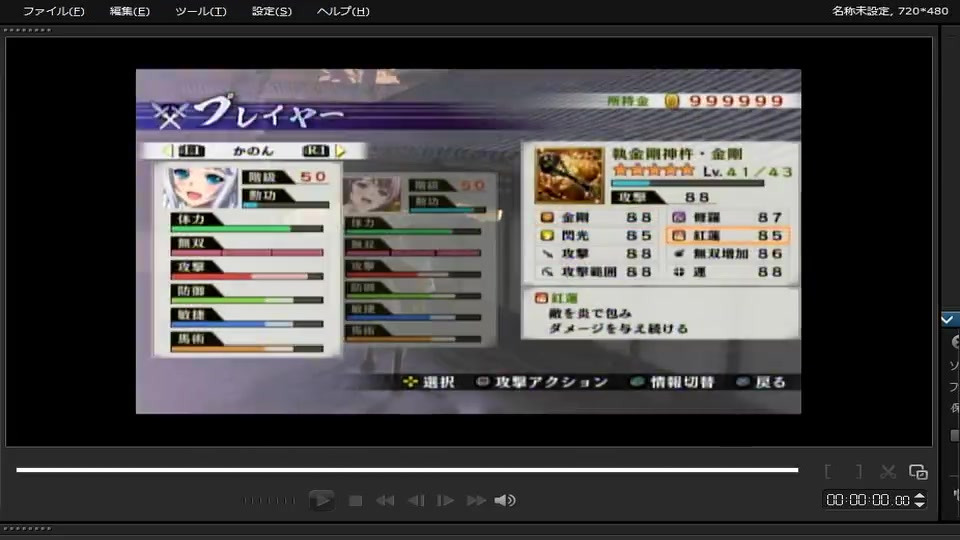Open the ファイル(F) menu
The width and height of the screenshot is (960, 540).
[x=53, y=11]
